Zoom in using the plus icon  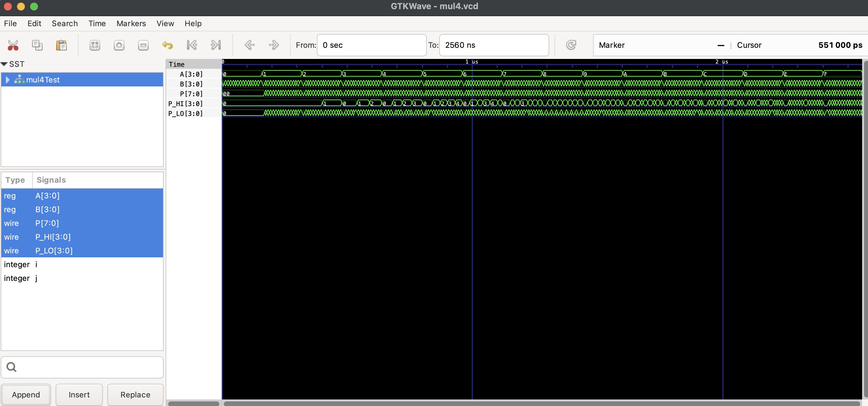click(119, 45)
